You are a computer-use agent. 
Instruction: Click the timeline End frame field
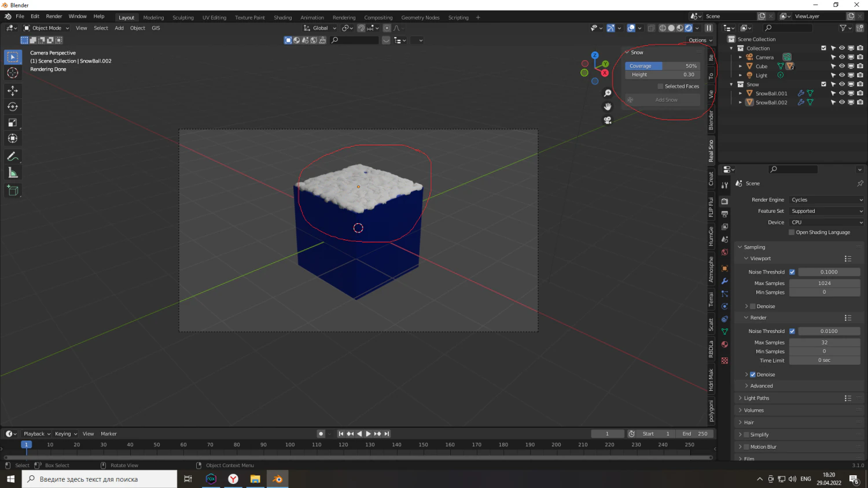pos(696,434)
